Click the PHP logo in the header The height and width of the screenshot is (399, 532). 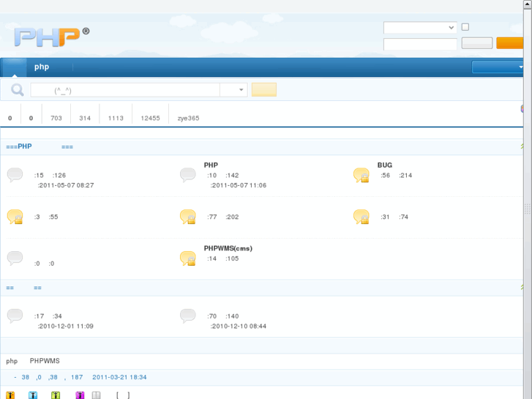(48, 37)
